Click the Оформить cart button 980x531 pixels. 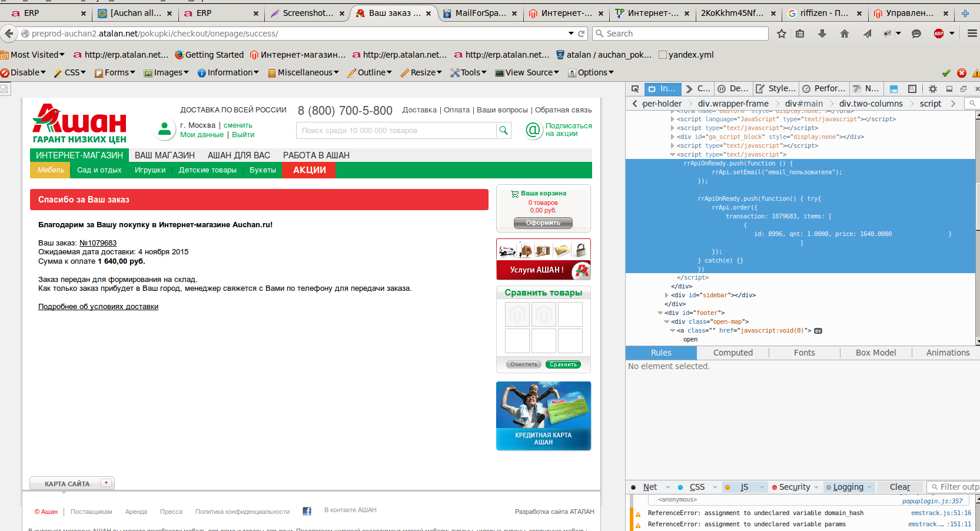(x=543, y=223)
